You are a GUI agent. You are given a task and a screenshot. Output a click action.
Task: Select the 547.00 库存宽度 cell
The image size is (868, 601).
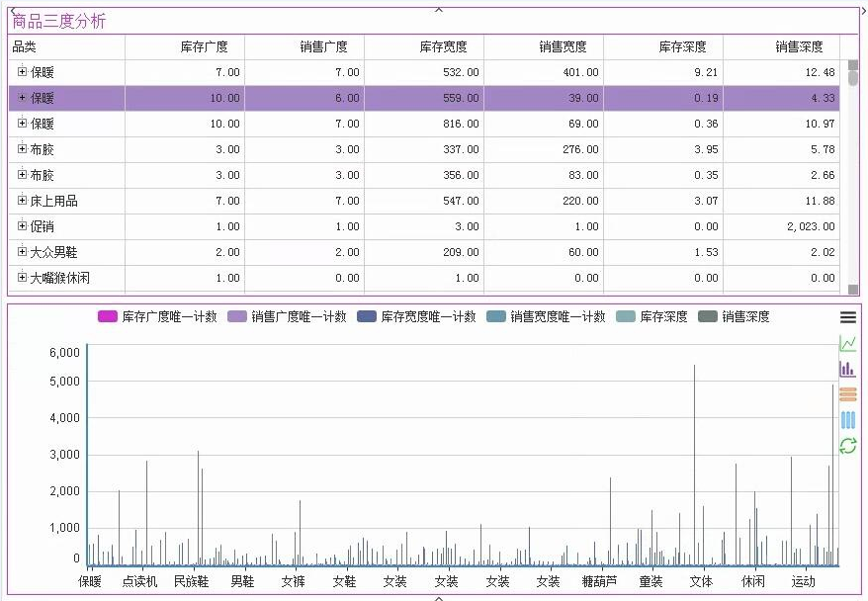click(424, 201)
